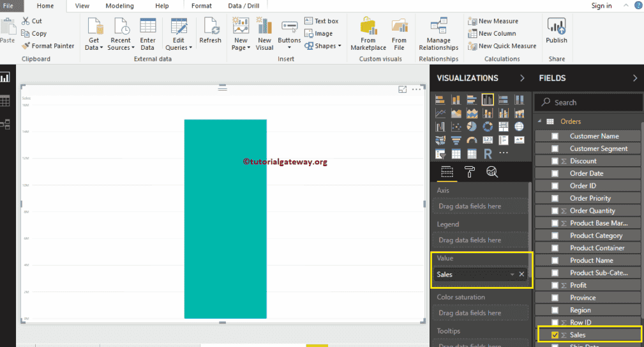This screenshot has width=644, height=347.
Task: Select the 100% stacked column chart visualization
Action: tap(519, 100)
